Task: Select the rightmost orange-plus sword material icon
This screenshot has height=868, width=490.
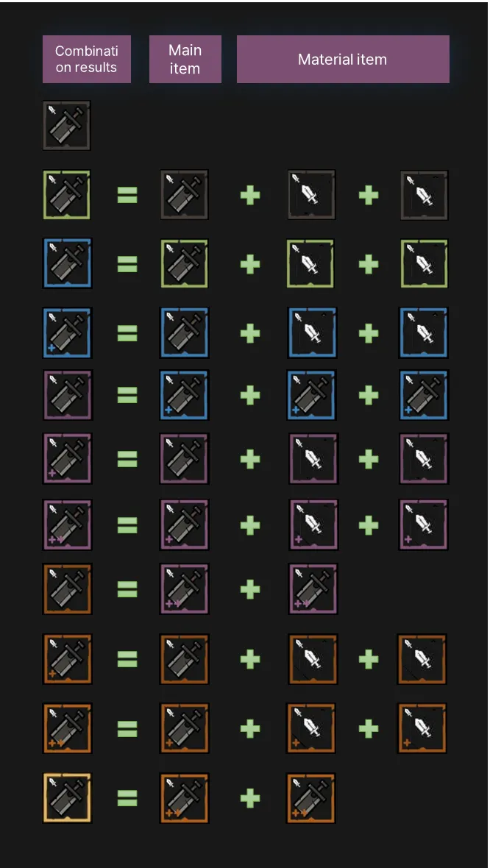Action: pyautogui.click(x=422, y=728)
